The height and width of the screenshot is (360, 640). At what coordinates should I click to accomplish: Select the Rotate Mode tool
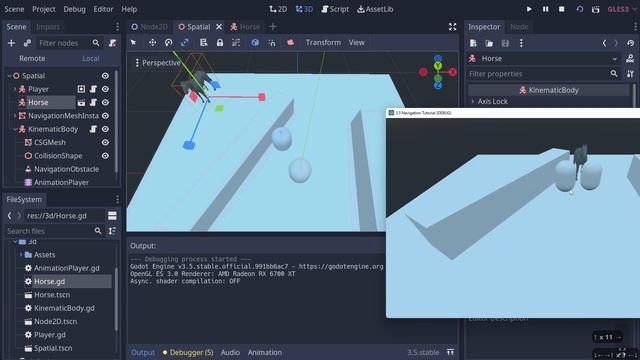(x=169, y=42)
